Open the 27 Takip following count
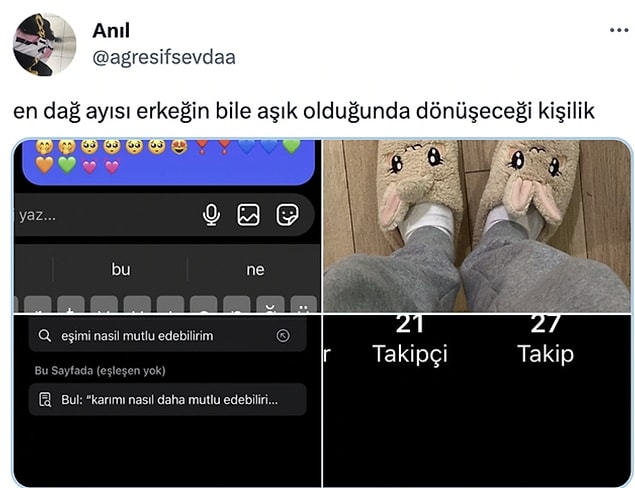The width and height of the screenshot is (635, 488). pos(546,340)
